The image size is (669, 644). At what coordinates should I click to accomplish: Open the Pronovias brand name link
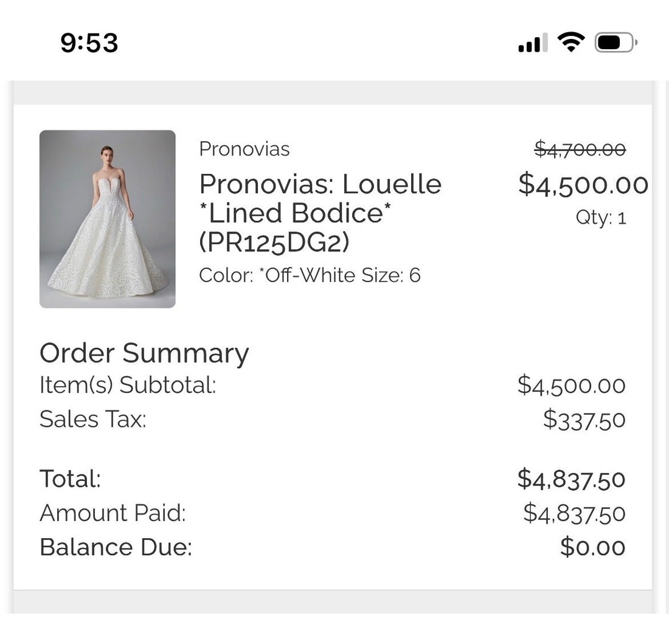244,149
